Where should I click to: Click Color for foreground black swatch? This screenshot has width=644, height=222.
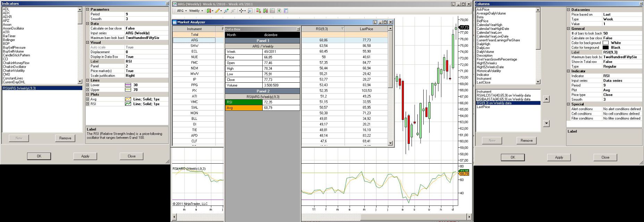pyautogui.click(x=606, y=48)
